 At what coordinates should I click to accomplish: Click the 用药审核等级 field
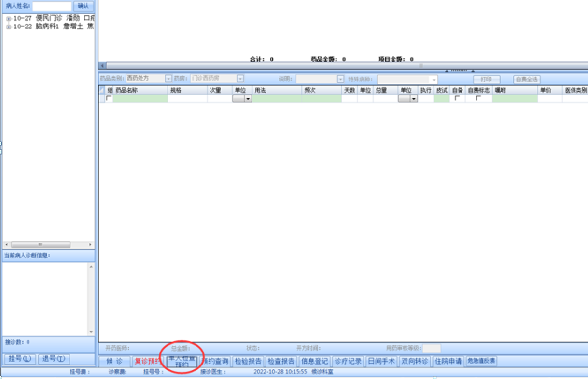(432, 348)
